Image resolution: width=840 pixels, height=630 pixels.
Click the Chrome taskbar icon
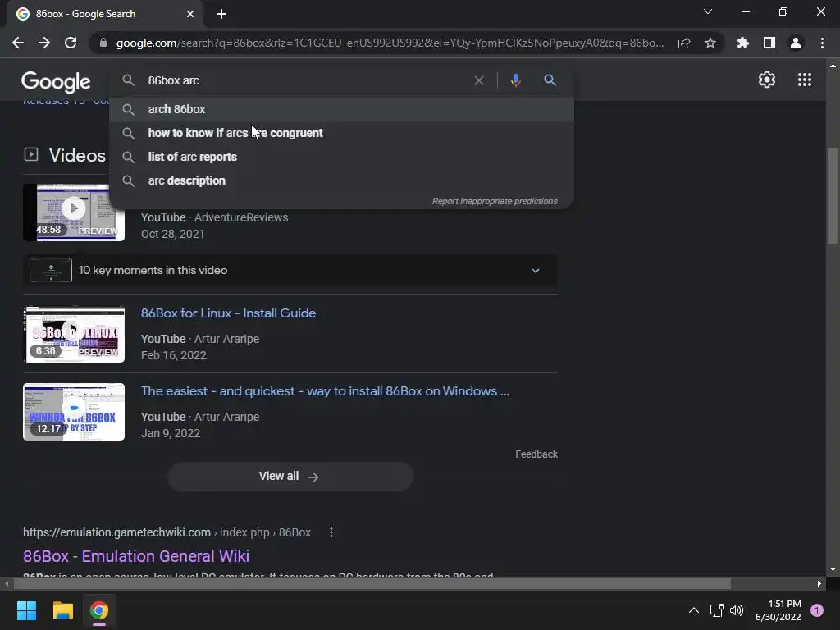(x=98, y=610)
